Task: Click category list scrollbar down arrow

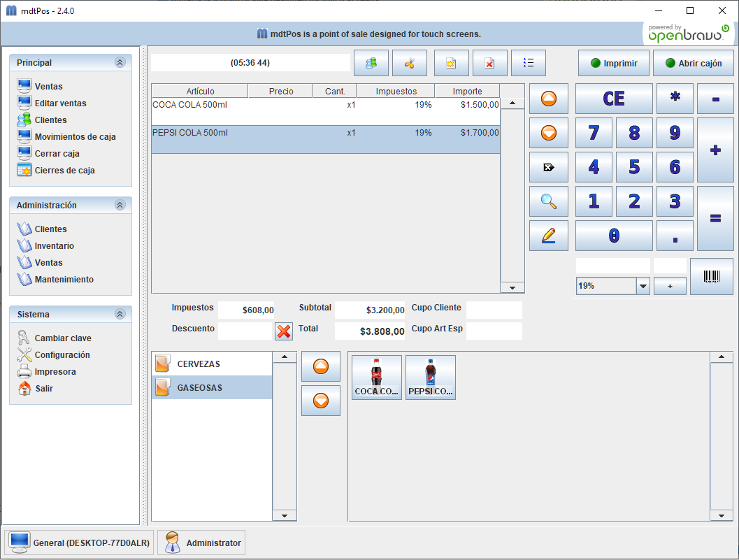Action: [x=284, y=516]
